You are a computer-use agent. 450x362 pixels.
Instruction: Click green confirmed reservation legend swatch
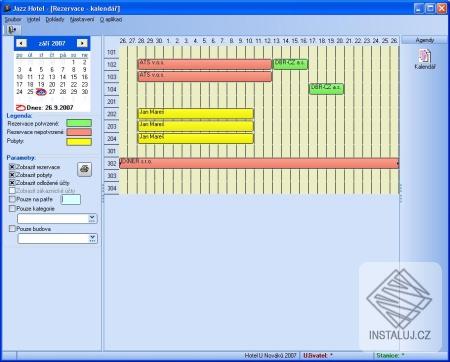79,123
